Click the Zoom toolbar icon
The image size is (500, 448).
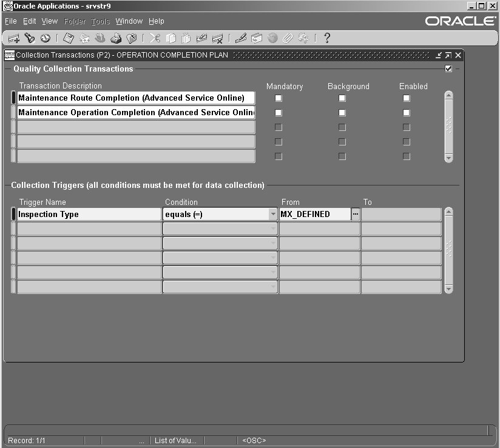point(257,38)
